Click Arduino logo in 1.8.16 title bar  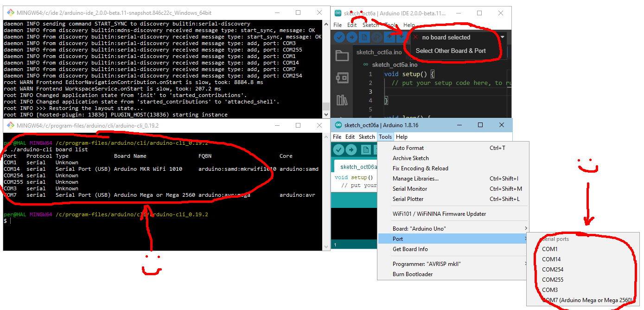[338, 125]
